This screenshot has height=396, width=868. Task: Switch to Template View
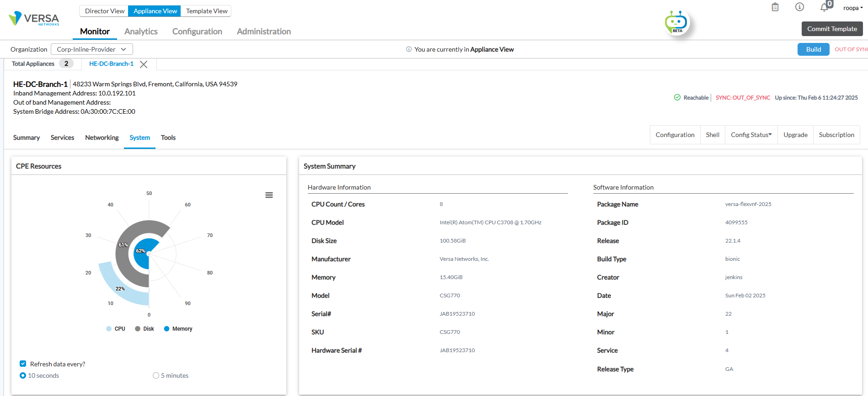pyautogui.click(x=206, y=11)
